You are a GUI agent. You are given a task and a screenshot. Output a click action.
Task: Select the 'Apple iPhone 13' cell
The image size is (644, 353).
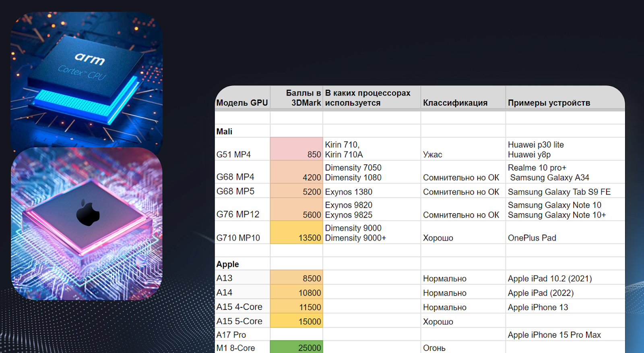click(565, 306)
